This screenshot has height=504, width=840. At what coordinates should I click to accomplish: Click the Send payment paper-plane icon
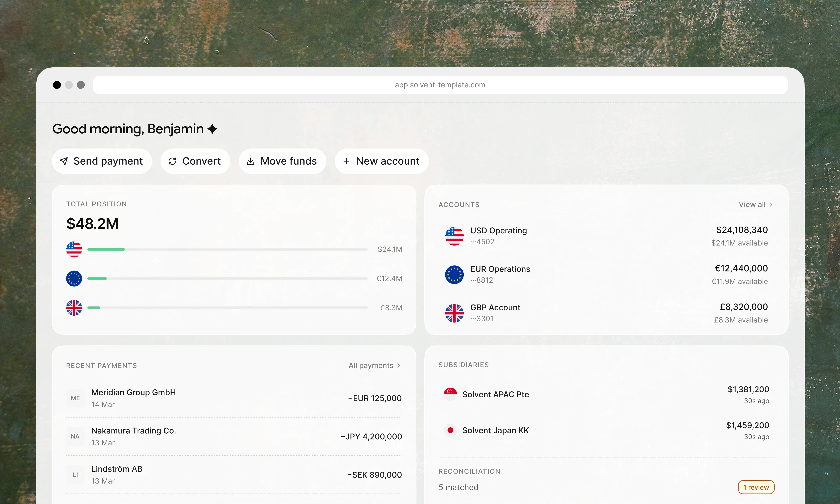tap(64, 161)
